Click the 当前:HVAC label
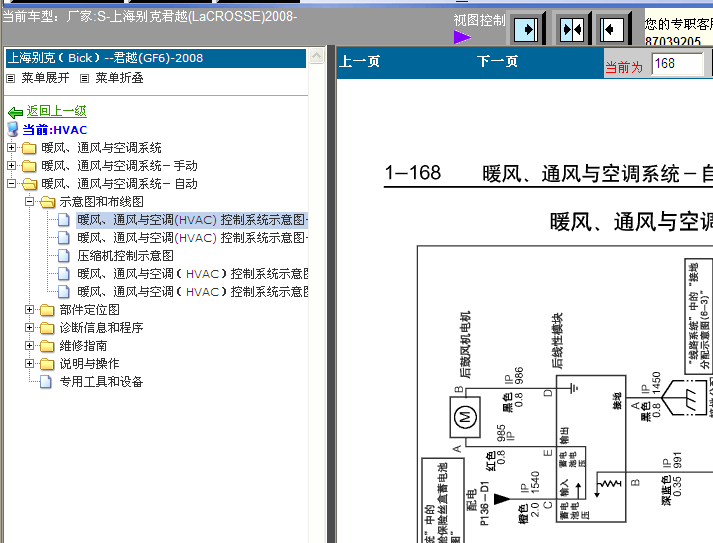 (55, 130)
